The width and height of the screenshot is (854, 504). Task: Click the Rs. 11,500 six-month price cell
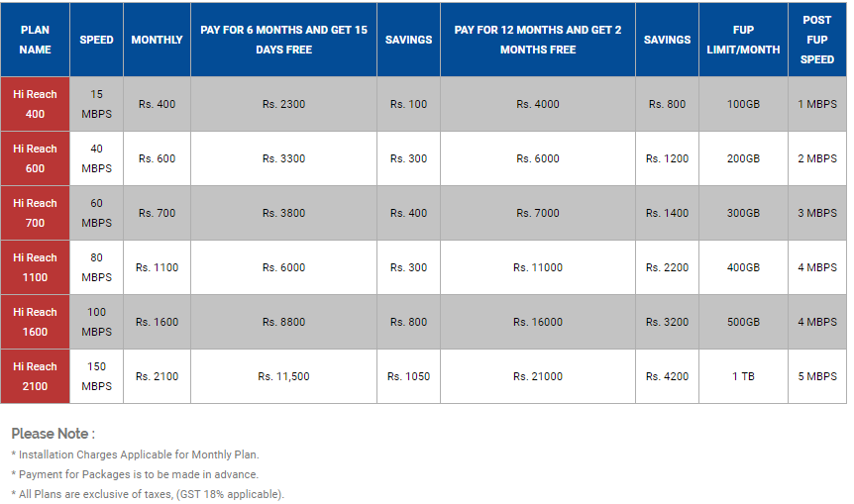[283, 376]
